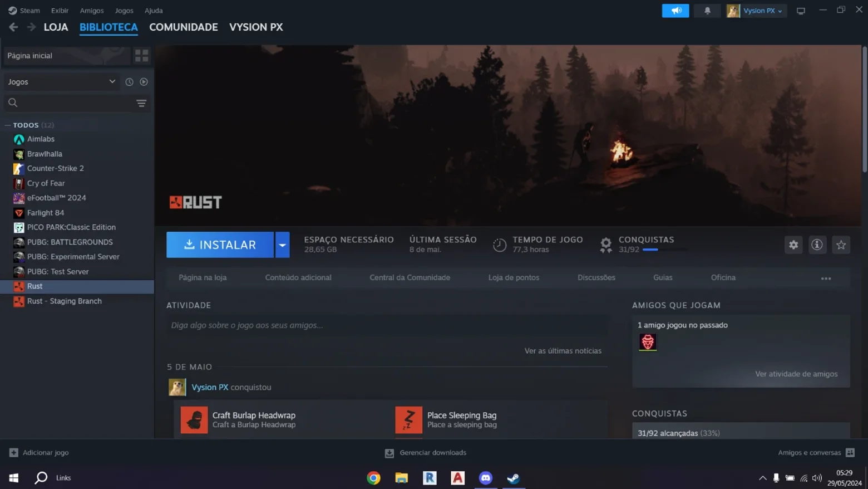This screenshot has height=489, width=868.
Task: Select Counter-Strike 2 in the library
Action: click(77, 168)
